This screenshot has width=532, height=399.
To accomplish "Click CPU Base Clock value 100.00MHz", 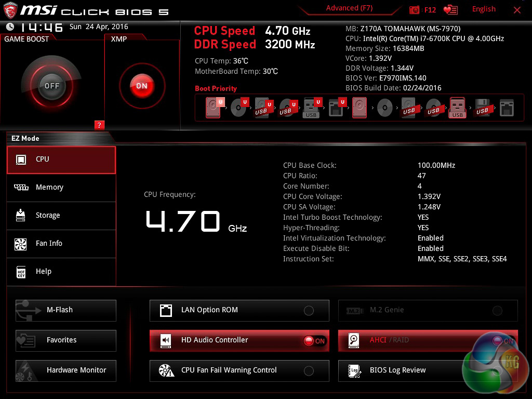I will [436, 165].
